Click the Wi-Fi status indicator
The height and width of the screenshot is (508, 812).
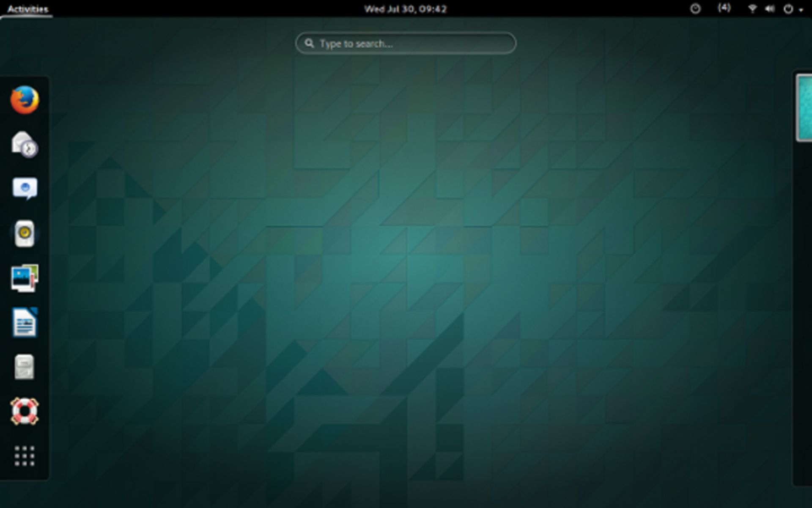pyautogui.click(x=752, y=8)
